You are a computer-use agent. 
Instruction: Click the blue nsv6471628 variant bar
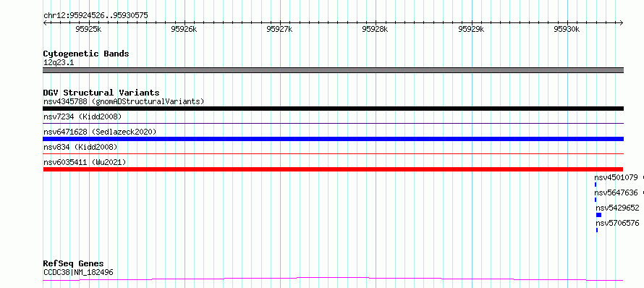[x=333, y=139]
